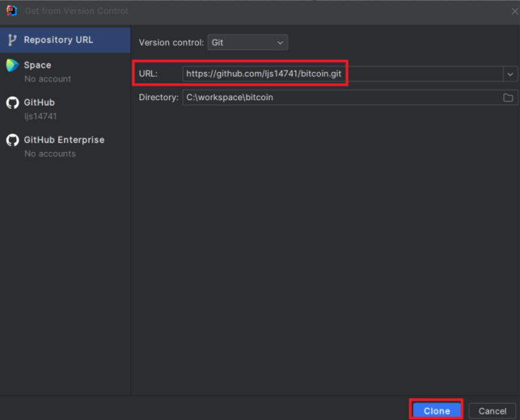Viewport: 520px width, 420px height.
Task: Open the Space account option
Action: tap(65, 71)
